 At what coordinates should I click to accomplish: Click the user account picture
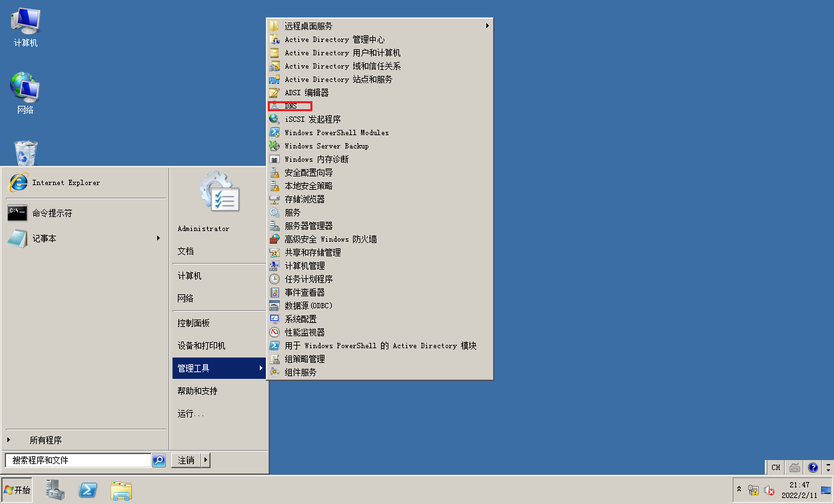click(220, 192)
